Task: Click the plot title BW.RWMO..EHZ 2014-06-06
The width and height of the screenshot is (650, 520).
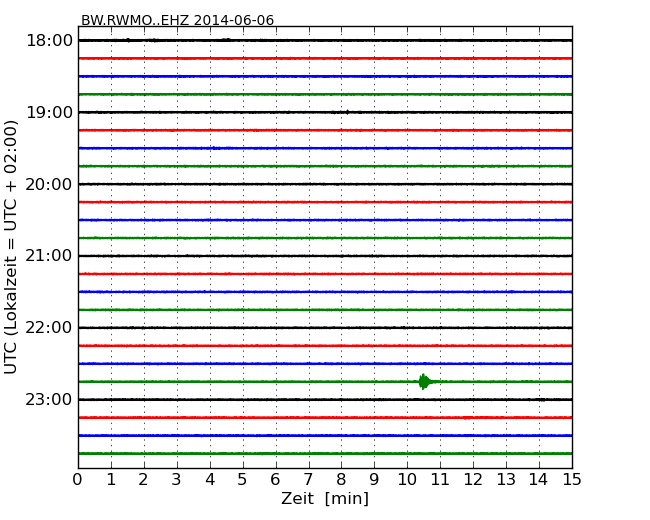Action: 177,20
